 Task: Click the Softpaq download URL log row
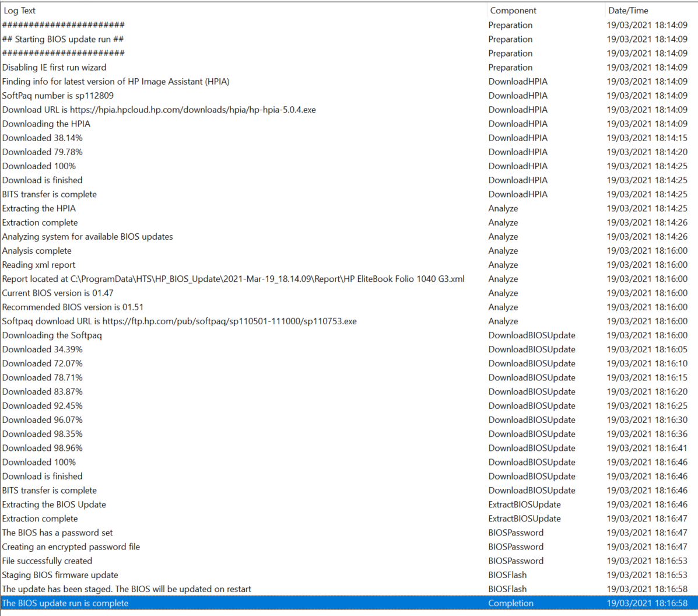point(179,321)
